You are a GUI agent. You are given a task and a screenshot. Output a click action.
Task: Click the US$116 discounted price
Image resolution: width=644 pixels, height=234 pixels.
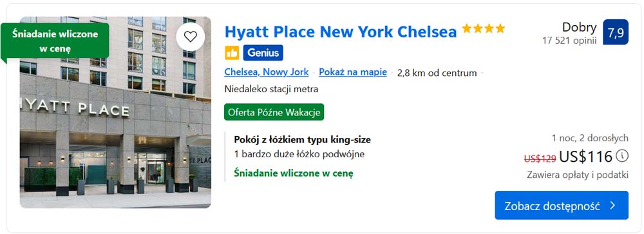[x=585, y=156]
